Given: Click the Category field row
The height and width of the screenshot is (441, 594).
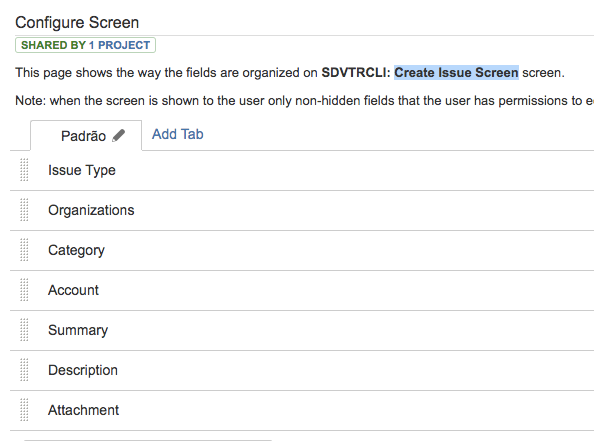Looking at the screenshot, I should [302, 250].
